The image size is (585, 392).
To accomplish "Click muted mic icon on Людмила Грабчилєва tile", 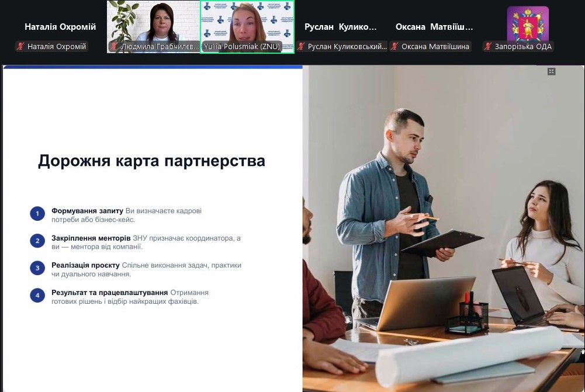I will 114,46.
